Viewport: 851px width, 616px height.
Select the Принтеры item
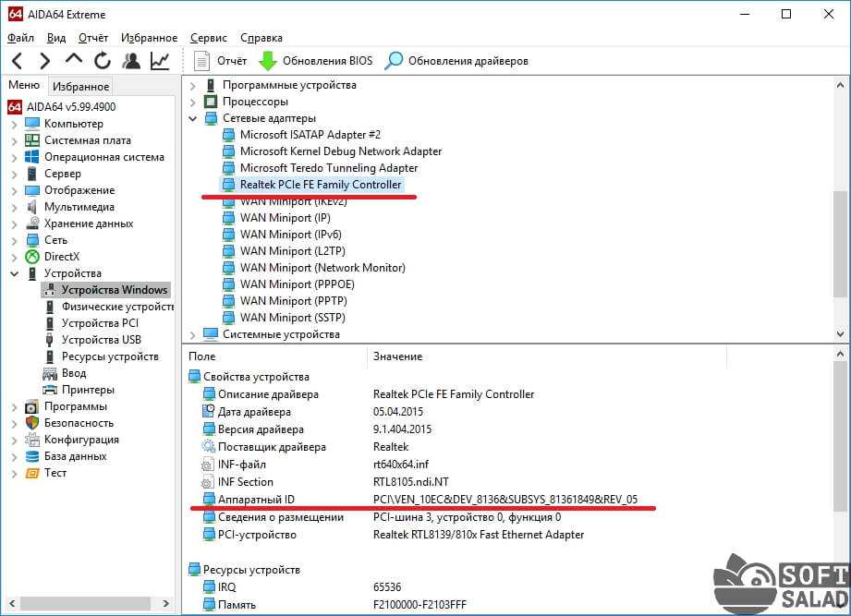[x=88, y=390]
